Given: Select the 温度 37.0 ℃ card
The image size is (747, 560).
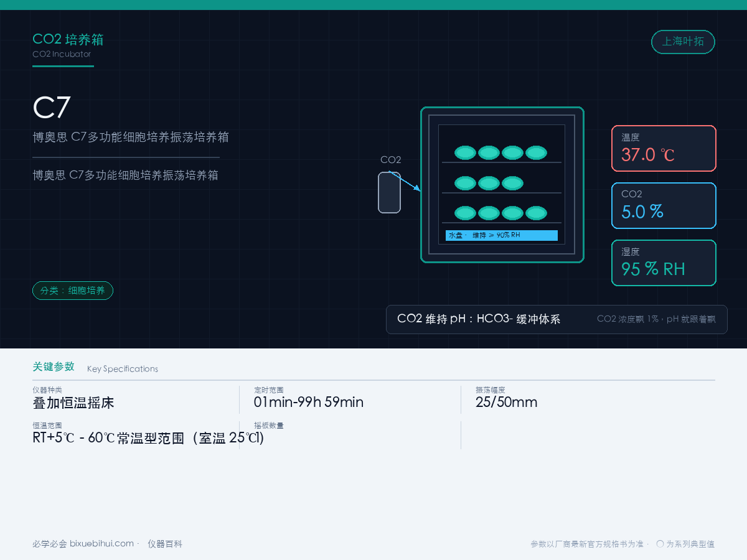Looking at the screenshot, I should click(664, 148).
